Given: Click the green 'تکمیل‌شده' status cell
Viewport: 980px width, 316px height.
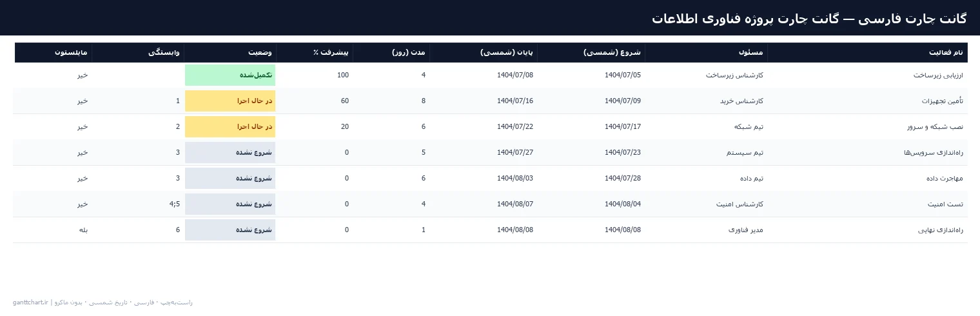Looking at the screenshot, I should 230,75.
